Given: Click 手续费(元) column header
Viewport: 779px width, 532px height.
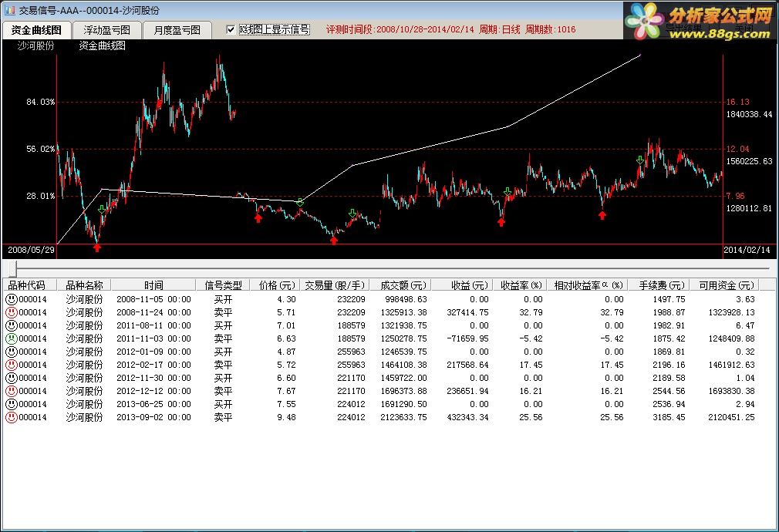Looking at the screenshot, I should (x=659, y=285).
